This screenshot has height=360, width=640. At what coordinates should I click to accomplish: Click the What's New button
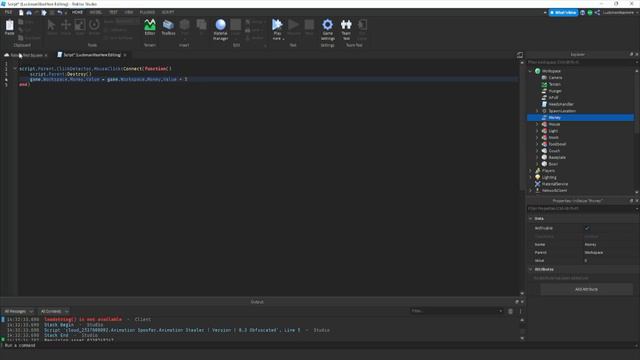(x=563, y=13)
